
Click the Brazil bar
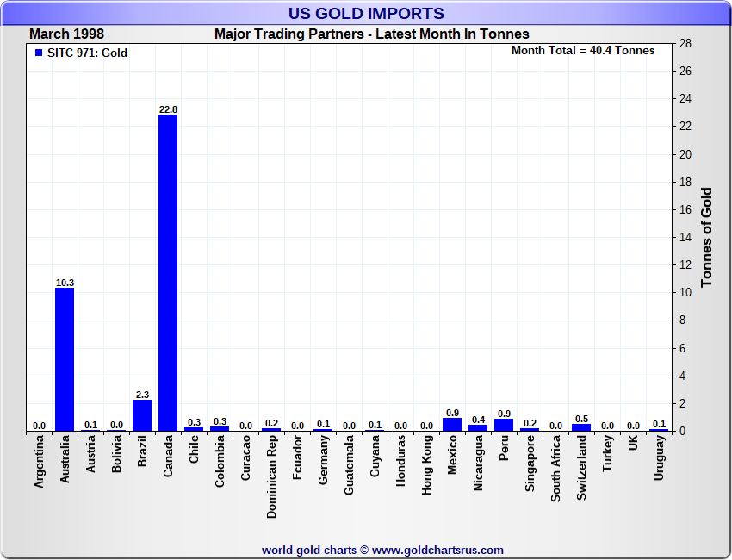[x=142, y=415]
